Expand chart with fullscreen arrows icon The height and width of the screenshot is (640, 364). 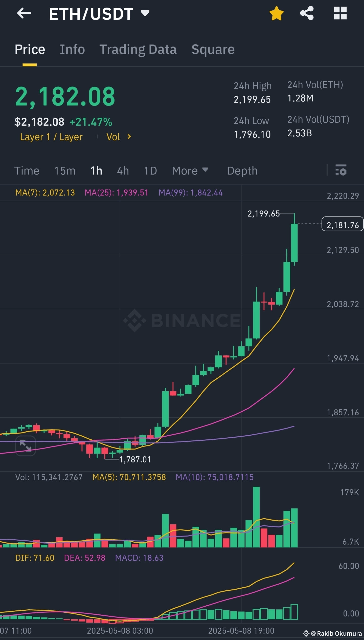coord(26,446)
